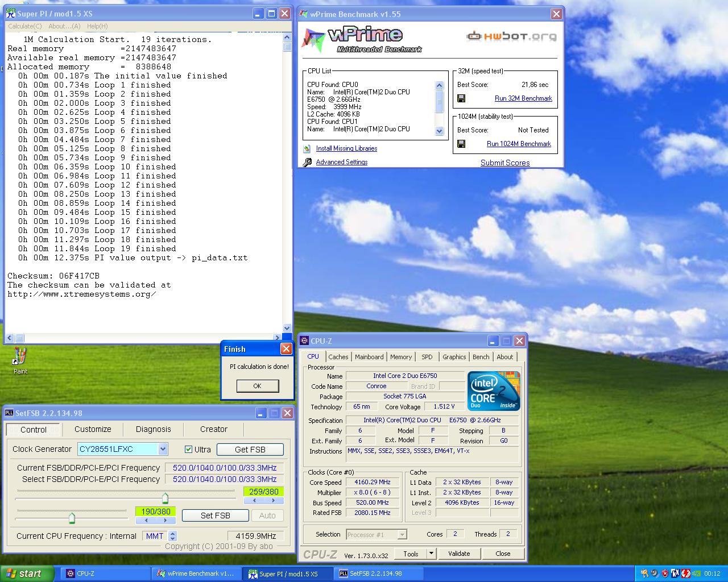Screen dimensions: 728x582
Task: Open the Paint desktop shortcut
Action: pyautogui.click(x=20, y=360)
